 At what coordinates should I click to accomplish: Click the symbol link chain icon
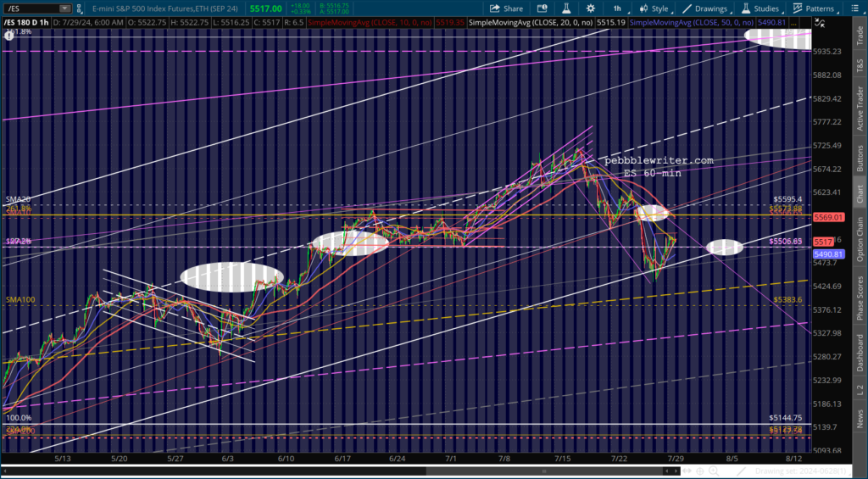coord(80,8)
